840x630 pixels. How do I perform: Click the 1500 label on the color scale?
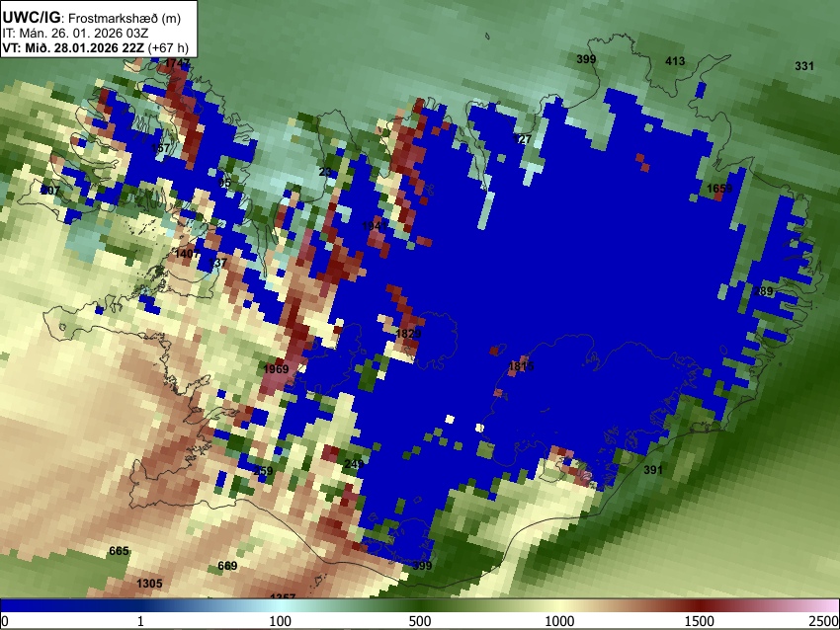[x=699, y=621]
